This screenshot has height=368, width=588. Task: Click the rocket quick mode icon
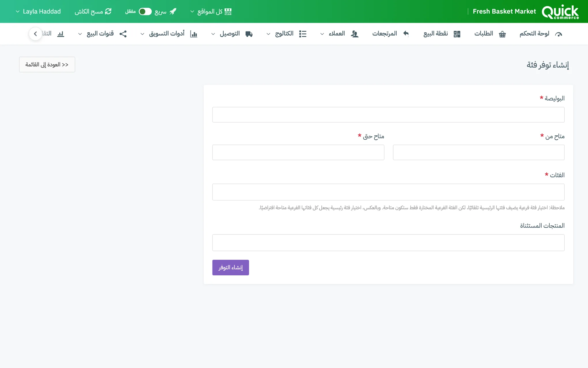tap(173, 11)
